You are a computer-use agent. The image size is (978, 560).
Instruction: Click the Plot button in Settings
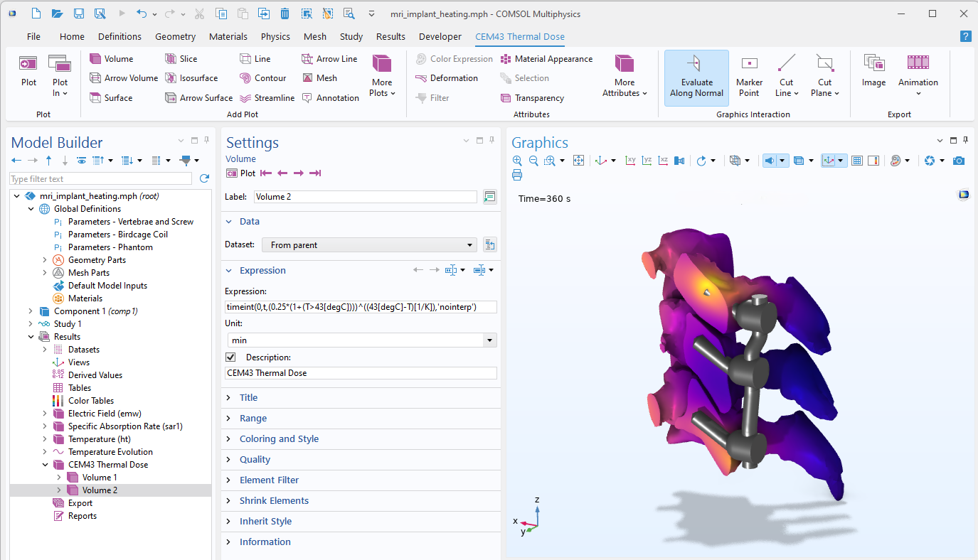pyautogui.click(x=241, y=173)
